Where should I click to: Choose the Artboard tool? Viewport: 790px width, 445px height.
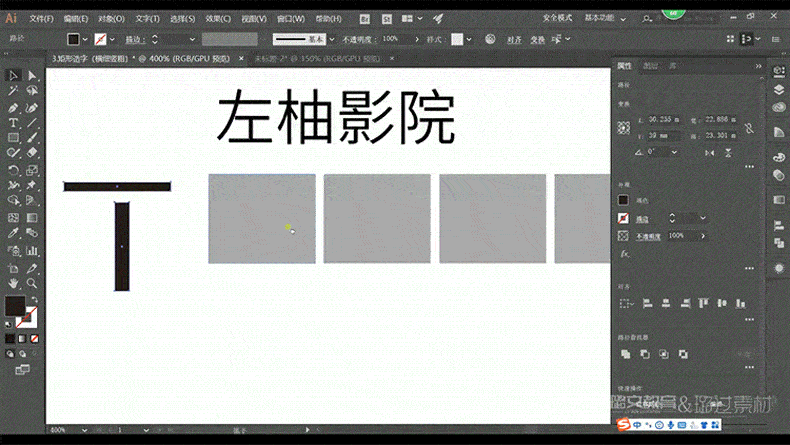tap(13, 268)
